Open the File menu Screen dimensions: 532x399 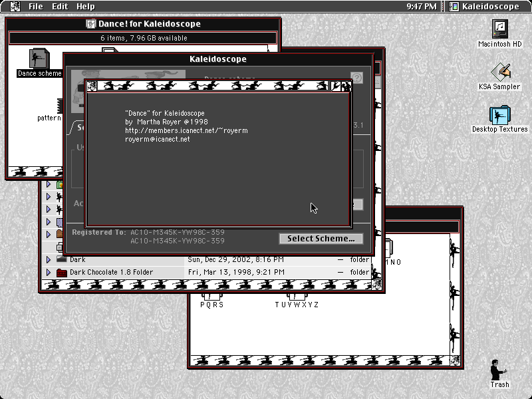coord(36,7)
